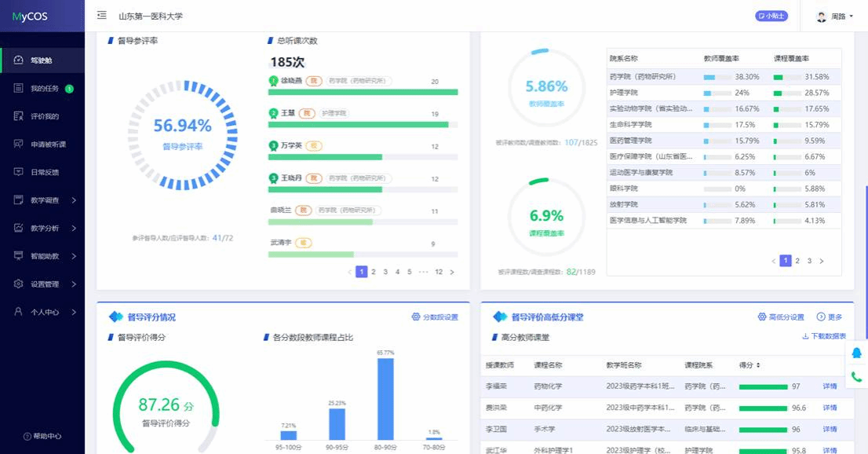868x454 pixels.
Task: View 详情 for 李福荣's course
Action: 830,386
